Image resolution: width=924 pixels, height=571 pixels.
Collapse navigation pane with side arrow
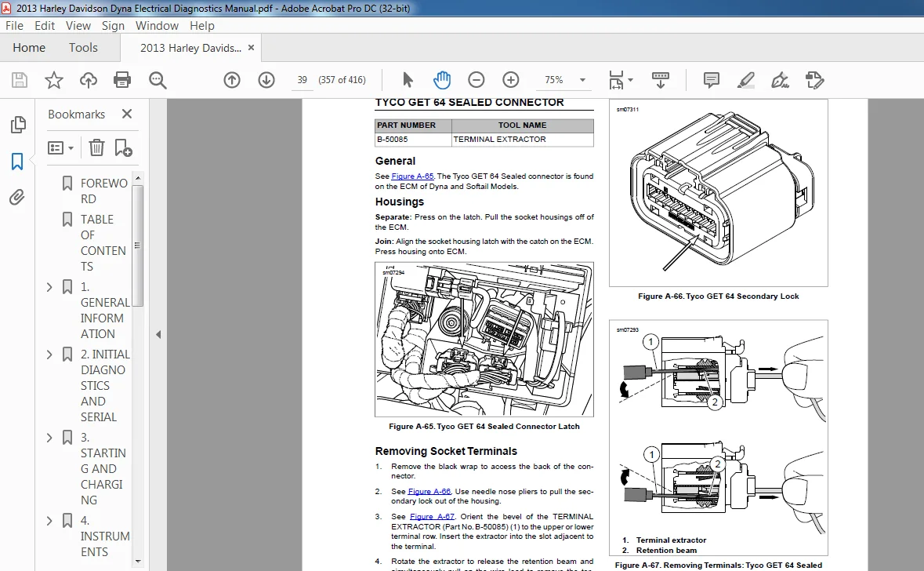point(158,334)
